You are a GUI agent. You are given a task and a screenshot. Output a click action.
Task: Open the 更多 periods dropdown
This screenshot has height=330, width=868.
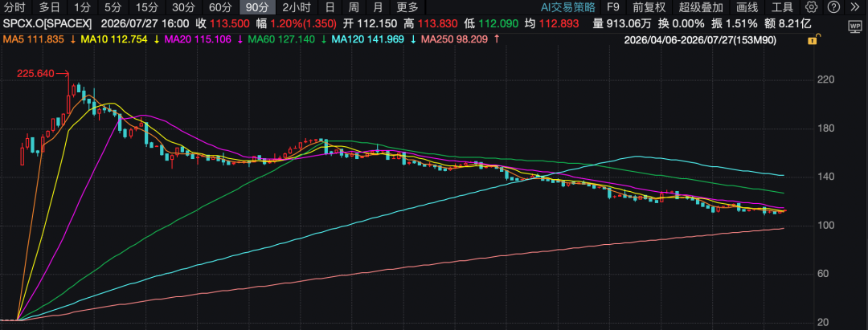407,7
